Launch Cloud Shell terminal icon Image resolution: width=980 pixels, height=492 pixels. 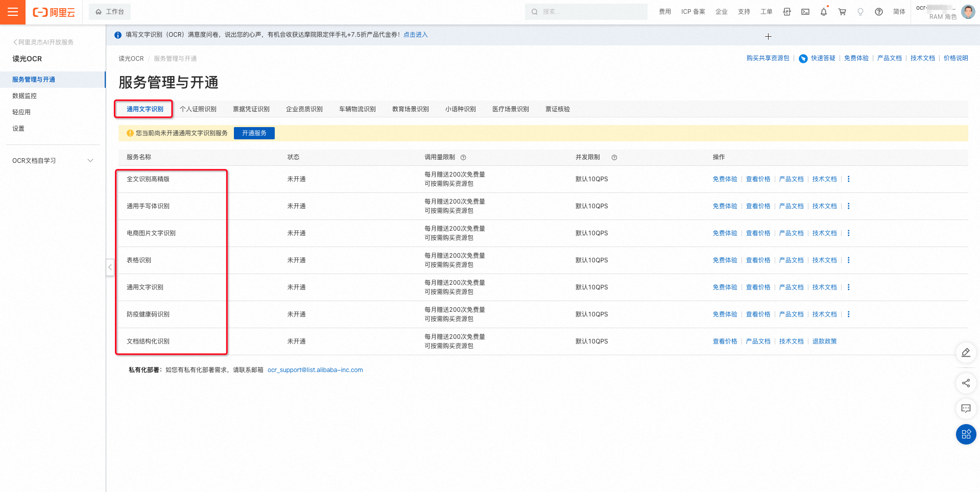tap(805, 12)
